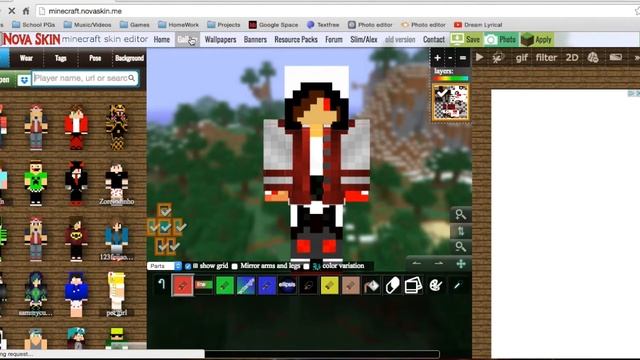Click the play animation button

[480, 58]
